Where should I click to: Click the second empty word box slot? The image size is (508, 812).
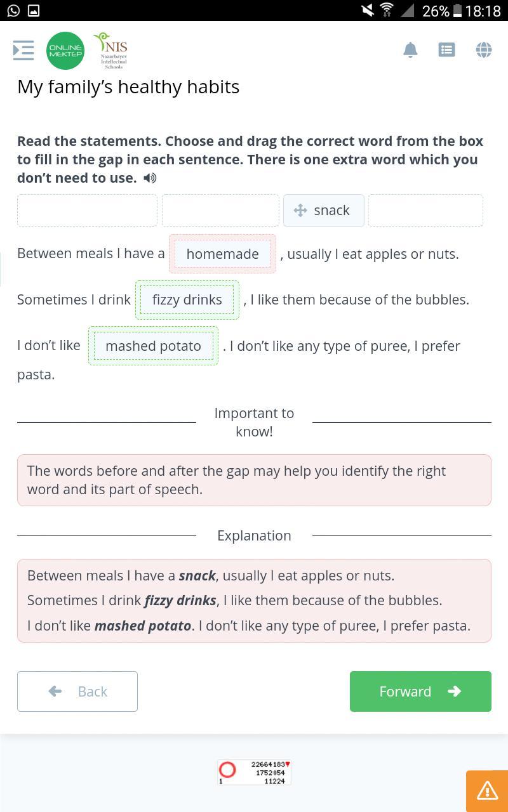[x=220, y=211]
